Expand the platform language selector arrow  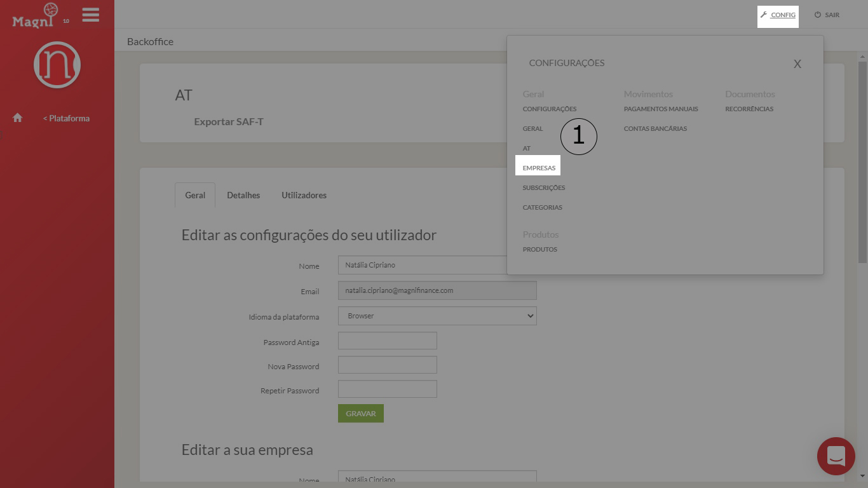coord(529,315)
